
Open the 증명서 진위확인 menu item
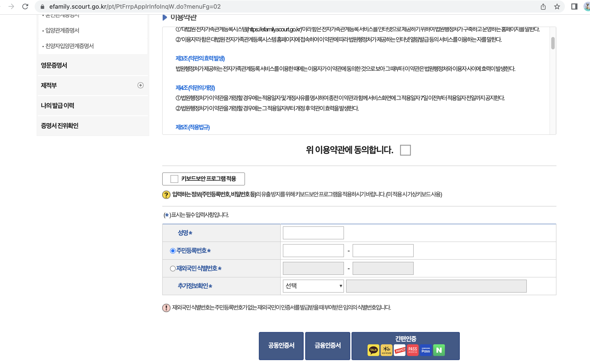pyautogui.click(x=60, y=126)
